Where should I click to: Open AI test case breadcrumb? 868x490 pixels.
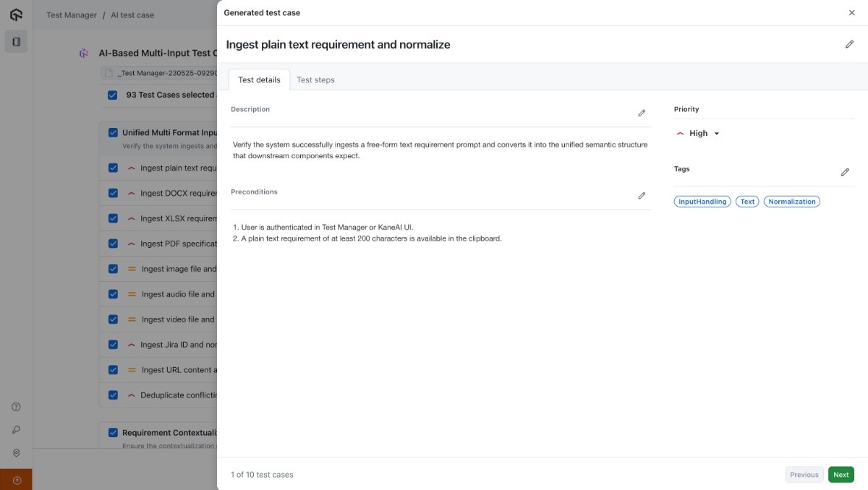coord(132,14)
